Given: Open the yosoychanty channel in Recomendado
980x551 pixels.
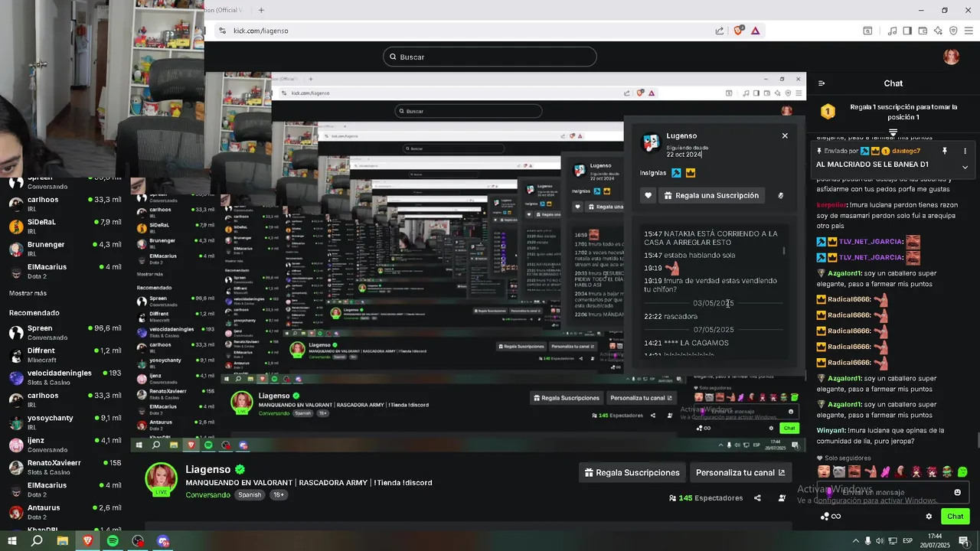Looking at the screenshot, I should 65,422.
